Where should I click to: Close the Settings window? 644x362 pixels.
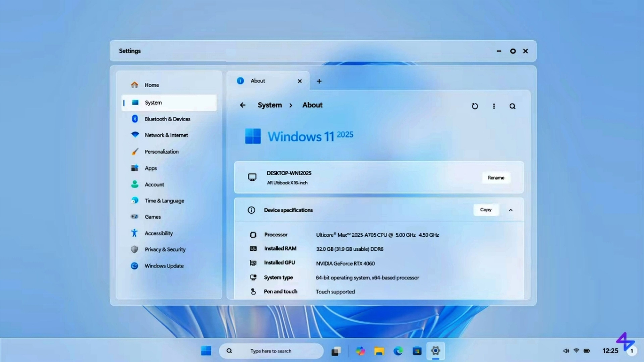pyautogui.click(x=525, y=51)
